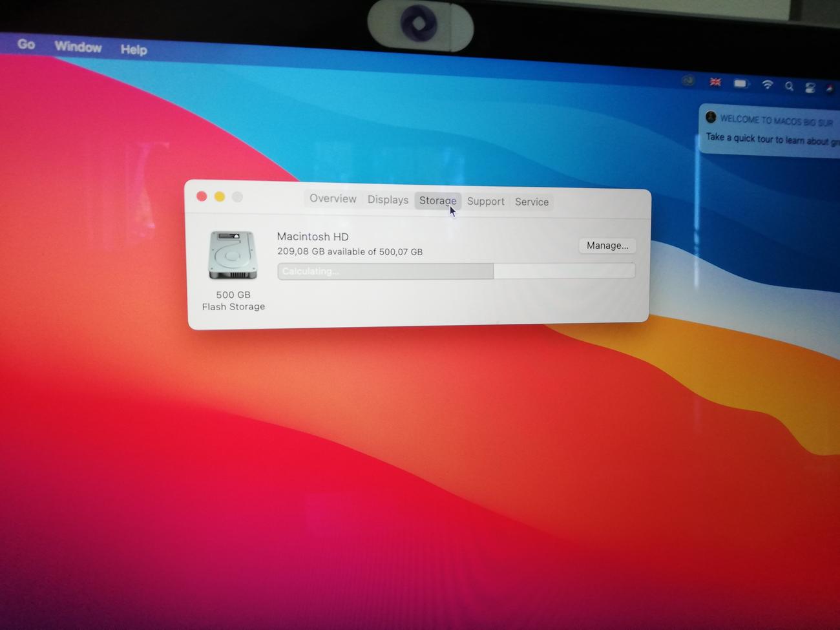The width and height of the screenshot is (840, 630).
Task: Select the Storage tab
Action: 437,201
